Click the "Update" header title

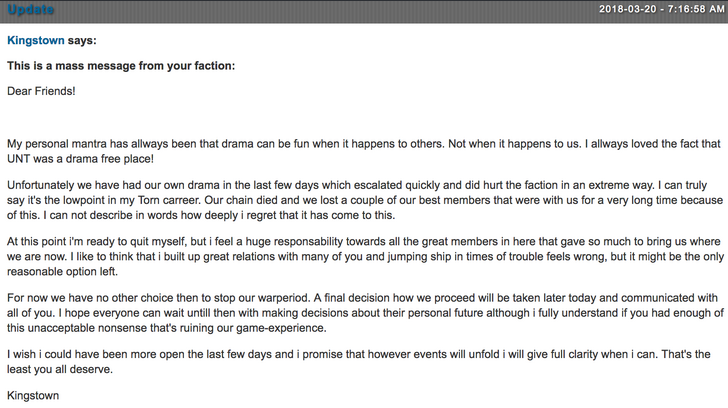[31, 10]
